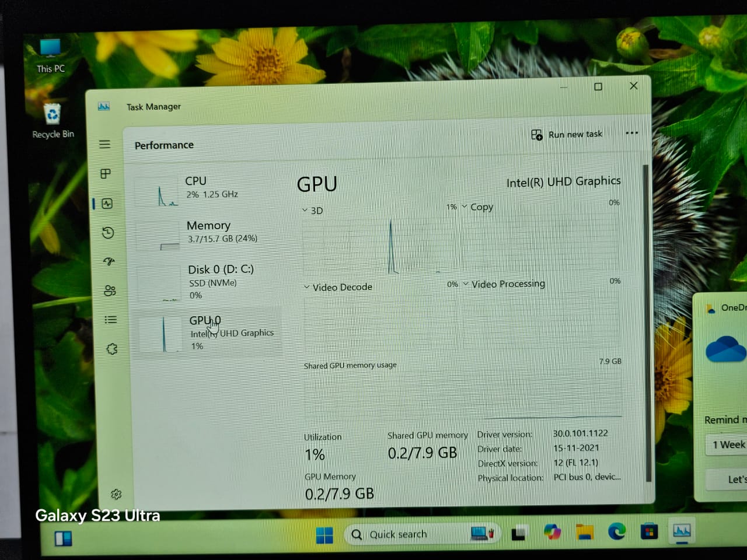Click the Performance panel vertical scrollbar
The width and height of the screenshot is (747, 560).
click(x=646, y=321)
